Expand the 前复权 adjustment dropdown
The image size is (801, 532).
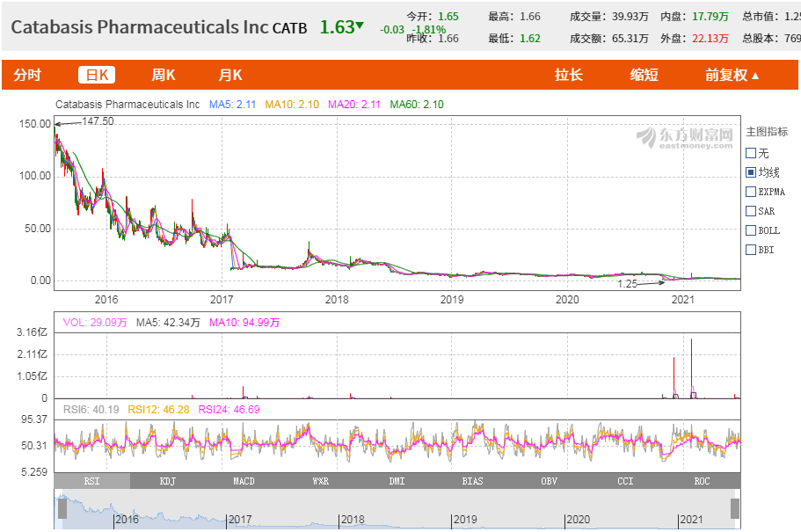click(x=732, y=75)
